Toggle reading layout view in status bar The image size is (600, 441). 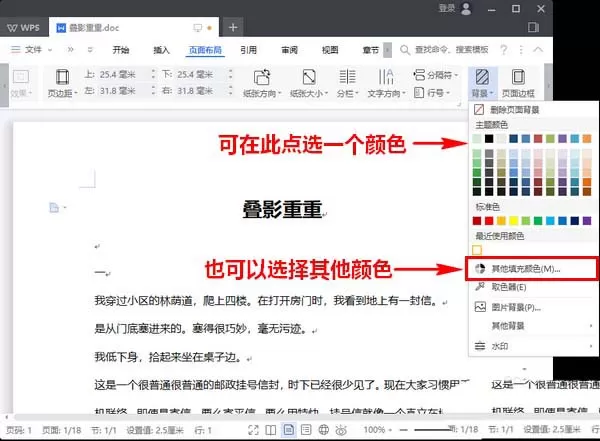click(271, 430)
